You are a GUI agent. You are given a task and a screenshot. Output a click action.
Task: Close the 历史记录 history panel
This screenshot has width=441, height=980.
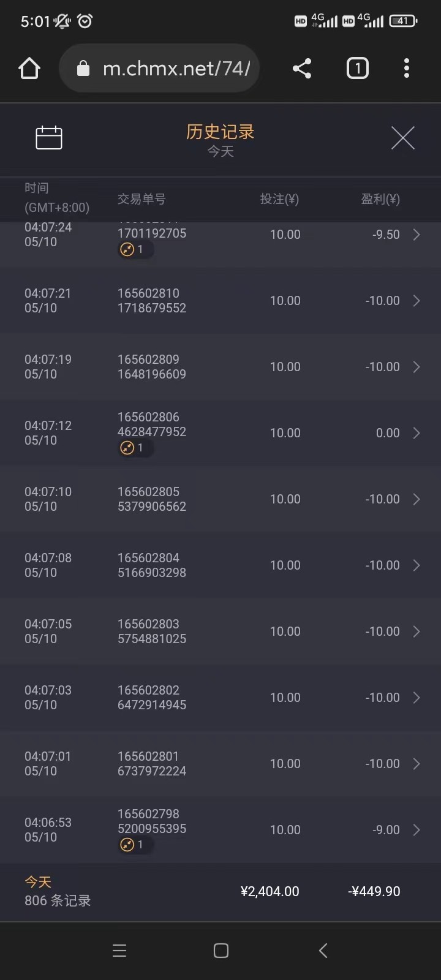tap(402, 138)
